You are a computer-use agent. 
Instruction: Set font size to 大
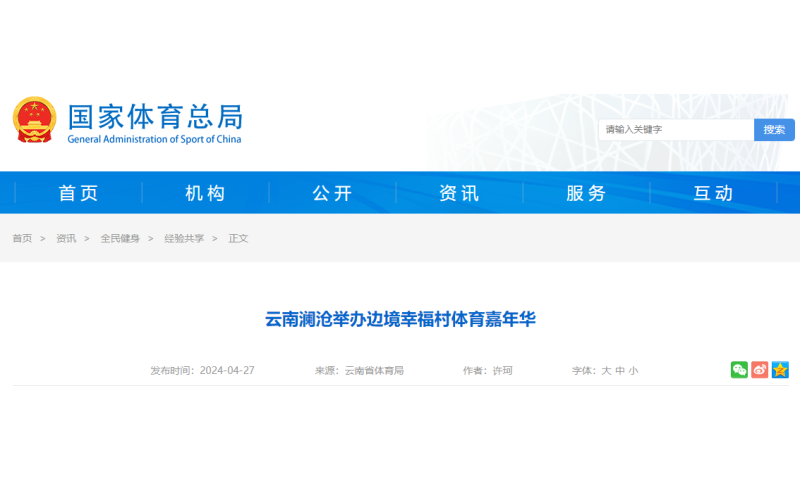tap(606, 370)
